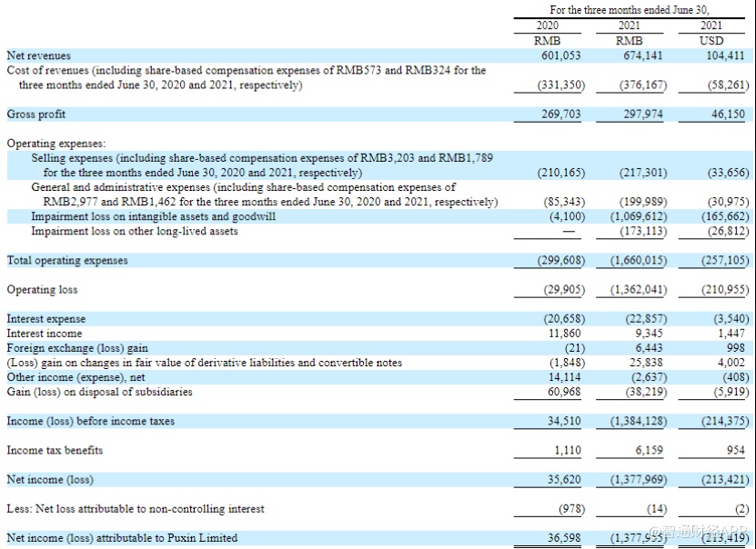This screenshot has height=549, width=756.
Task: Select the 2020 column year header
Action: (x=548, y=26)
